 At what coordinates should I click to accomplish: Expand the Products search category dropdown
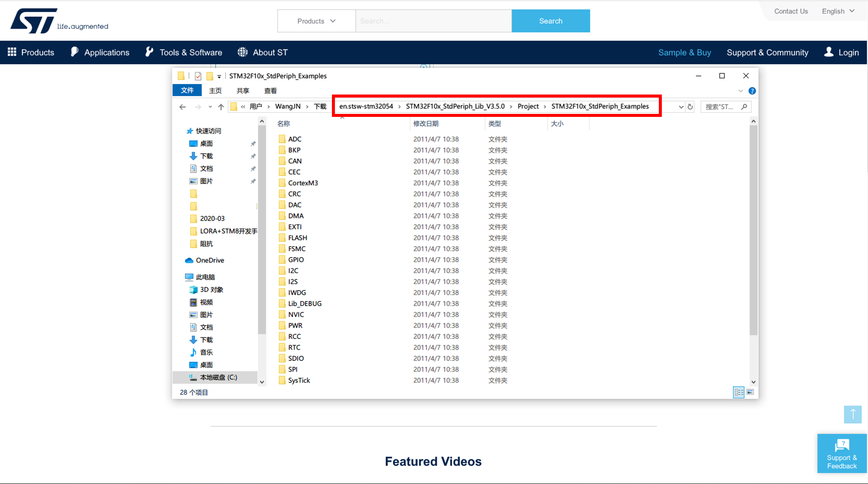pos(316,21)
